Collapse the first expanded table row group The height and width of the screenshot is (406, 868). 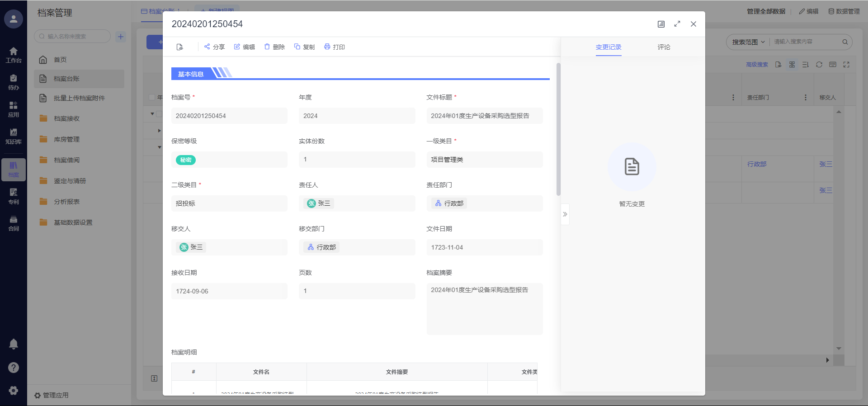coord(152,114)
